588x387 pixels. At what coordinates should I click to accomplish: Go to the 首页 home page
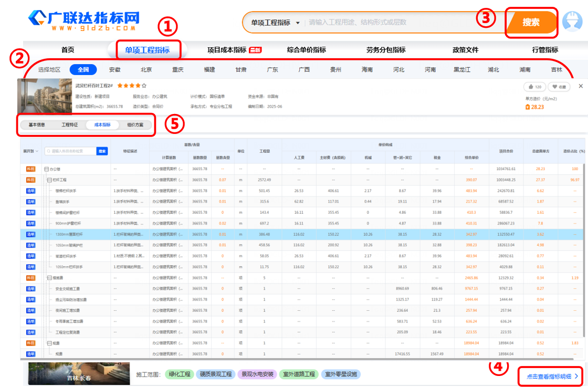pyautogui.click(x=68, y=50)
